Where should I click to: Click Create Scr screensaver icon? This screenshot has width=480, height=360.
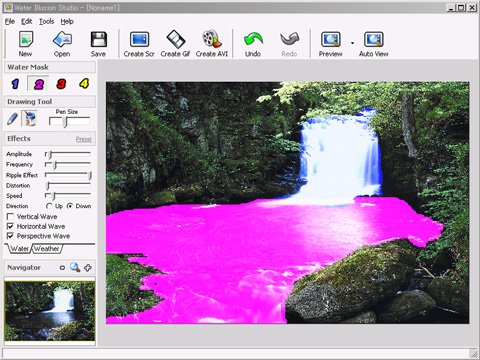pos(139,40)
